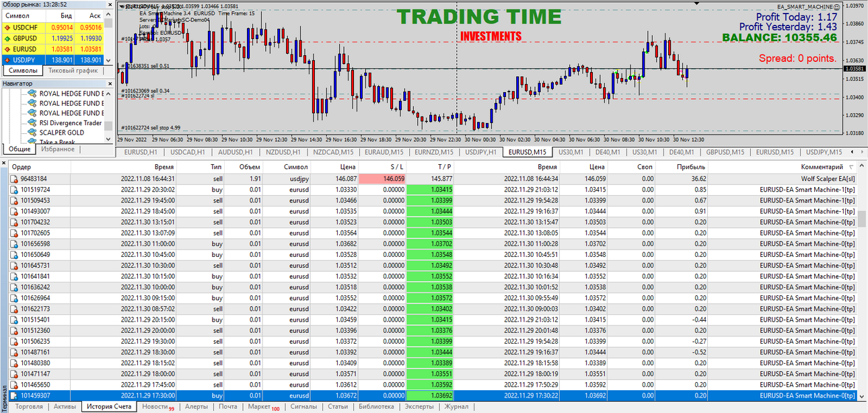The width and height of the screenshot is (868, 413).
Task: Open the USDJPY,H1 chart tab
Action: point(481,152)
